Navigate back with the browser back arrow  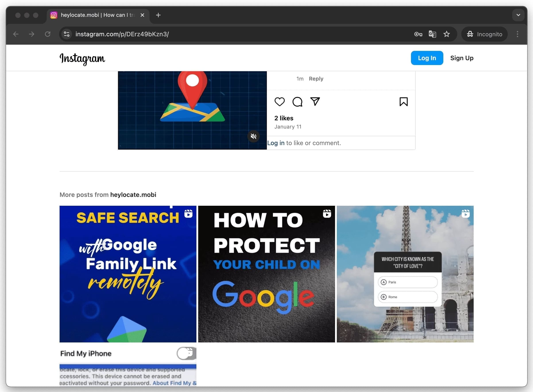coord(16,34)
